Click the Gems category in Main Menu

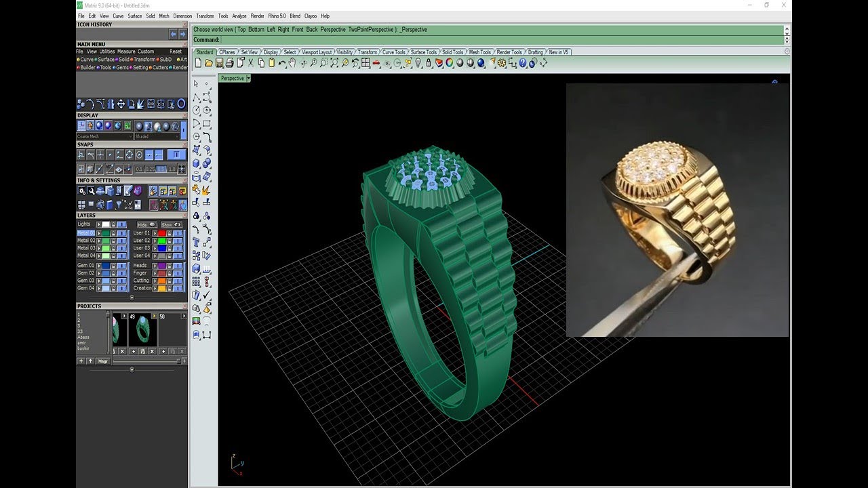[121, 68]
